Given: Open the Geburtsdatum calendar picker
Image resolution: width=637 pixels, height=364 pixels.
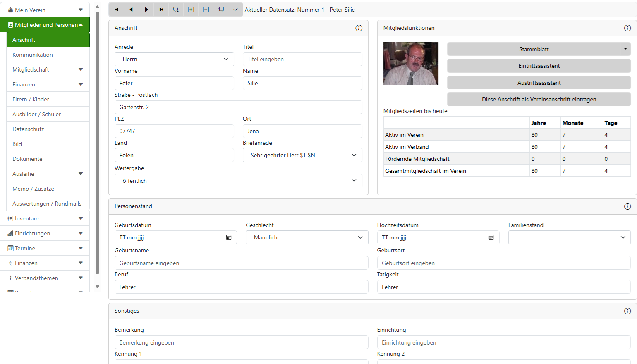Looking at the screenshot, I should [x=229, y=237].
